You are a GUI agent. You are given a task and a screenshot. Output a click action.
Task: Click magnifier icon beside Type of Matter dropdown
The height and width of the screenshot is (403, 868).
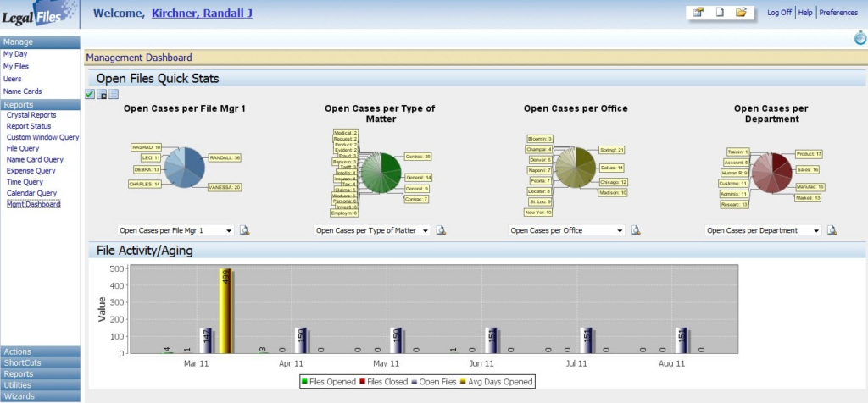click(441, 230)
